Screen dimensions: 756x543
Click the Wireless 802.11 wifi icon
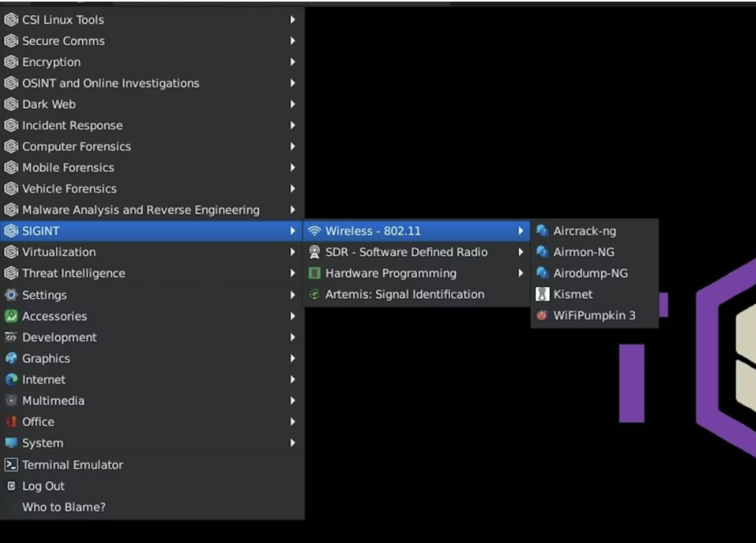[315, 231]
